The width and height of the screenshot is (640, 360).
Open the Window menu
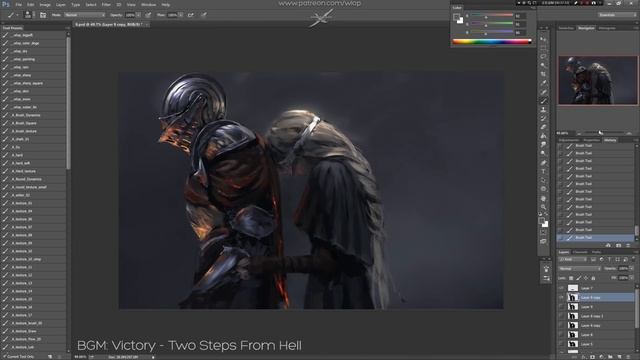coord(148,4)
